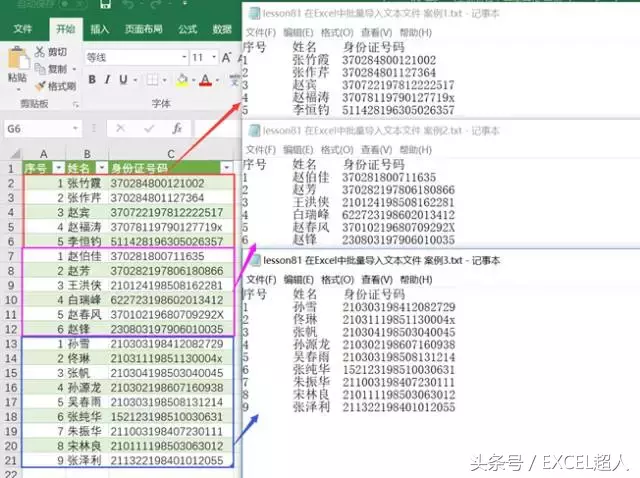Open the fill color dropdown arrow
This screenshot has height=478, width=640.
point(194,80)
